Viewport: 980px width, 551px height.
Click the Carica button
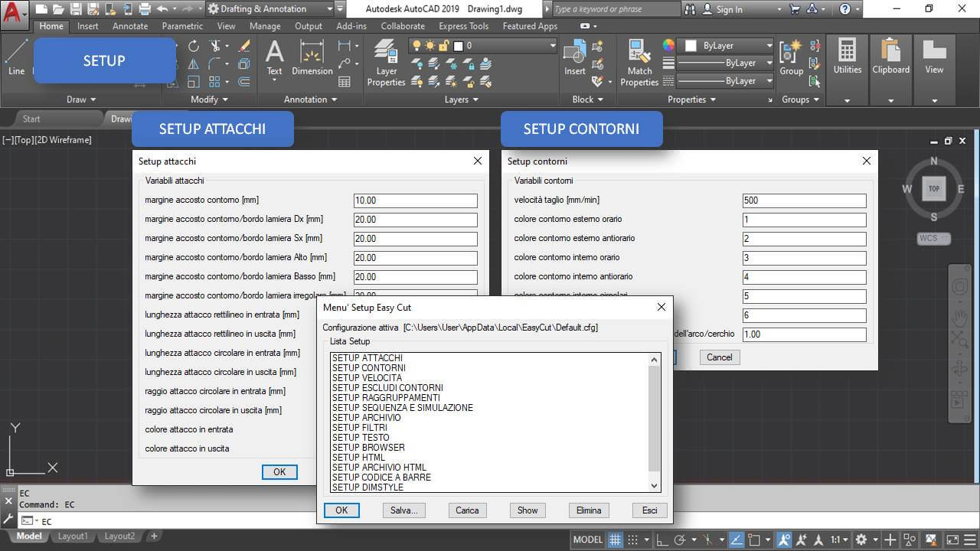467,510
